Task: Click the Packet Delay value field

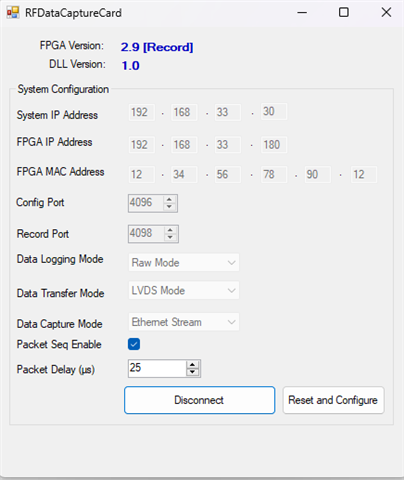Action: coord(157,368)
